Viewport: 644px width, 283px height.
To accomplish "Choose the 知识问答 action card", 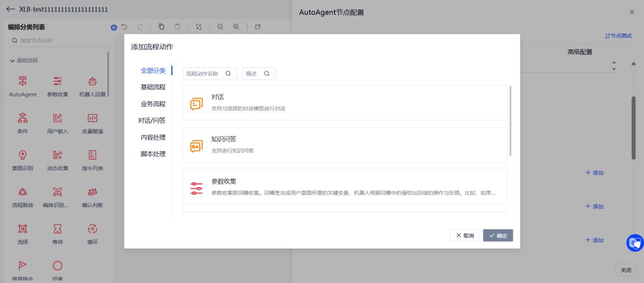I will point(345,145).
